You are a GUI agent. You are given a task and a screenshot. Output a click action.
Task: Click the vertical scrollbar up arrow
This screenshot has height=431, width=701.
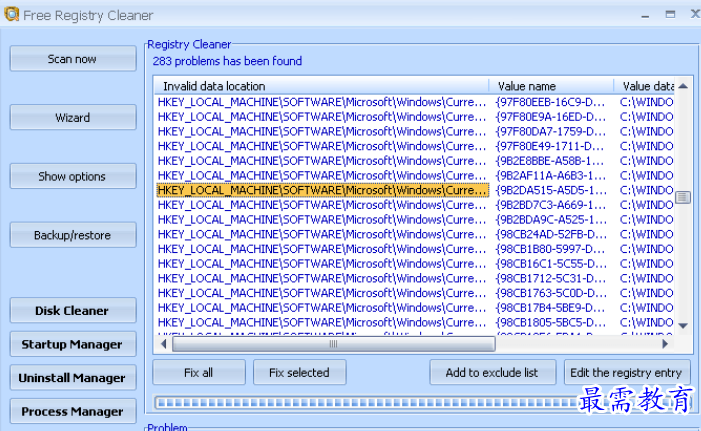(x=683, y=86)
